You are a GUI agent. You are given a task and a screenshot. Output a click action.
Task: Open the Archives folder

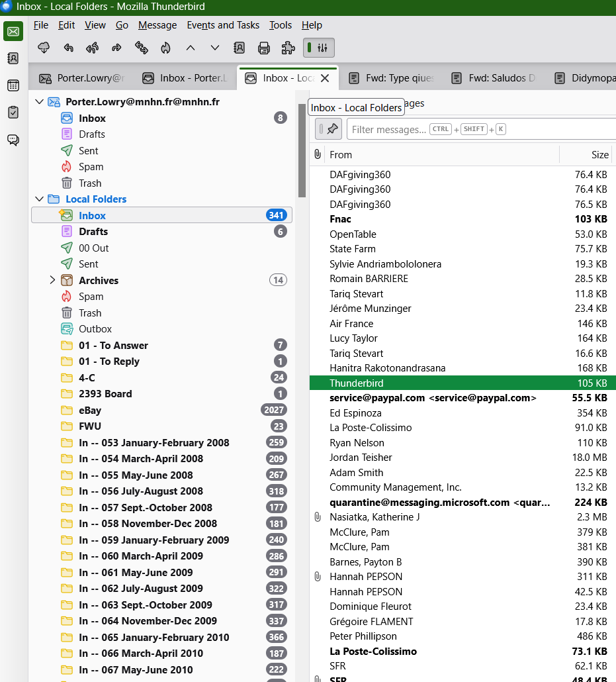pos(161,280)
